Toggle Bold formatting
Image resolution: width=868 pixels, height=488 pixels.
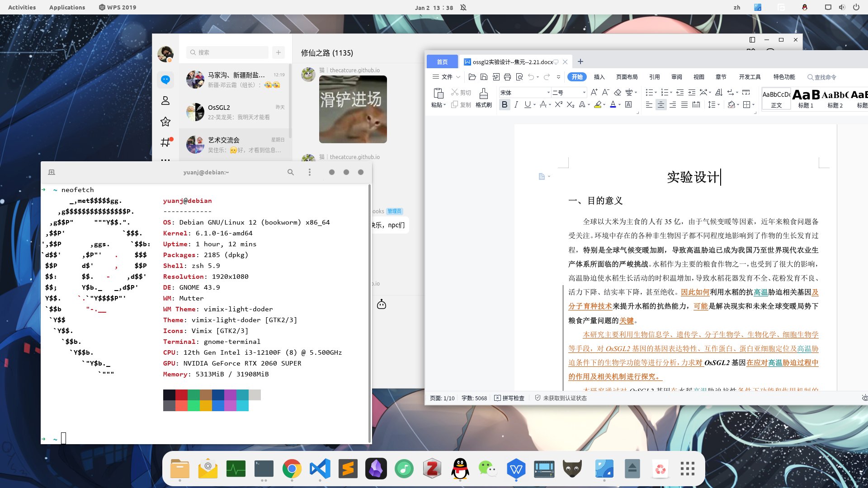click(505, 104)
